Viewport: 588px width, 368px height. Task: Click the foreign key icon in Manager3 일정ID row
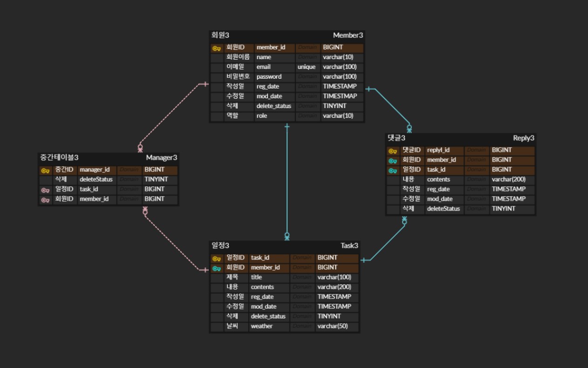point(45,190)
